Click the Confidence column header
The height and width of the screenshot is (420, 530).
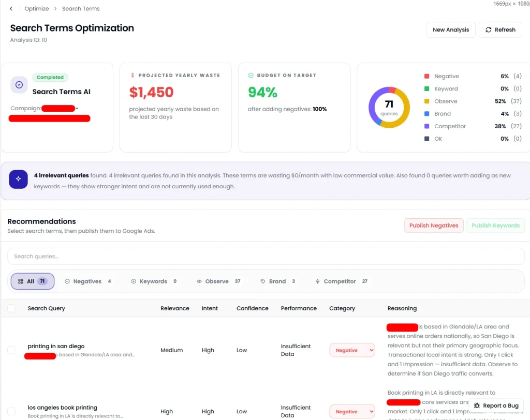click(252, 308)
